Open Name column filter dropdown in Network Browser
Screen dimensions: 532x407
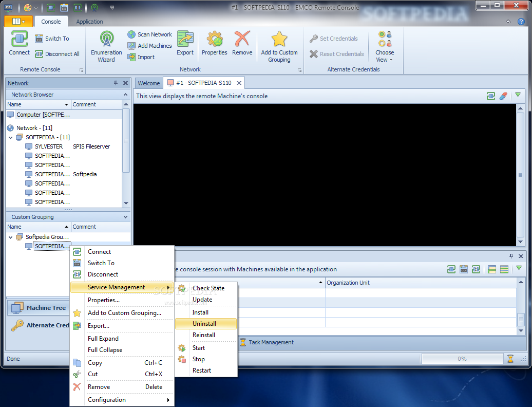tap(67, 104)
